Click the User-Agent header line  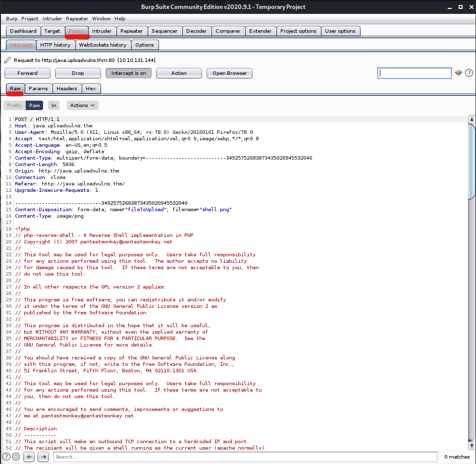tap(134, 132)
